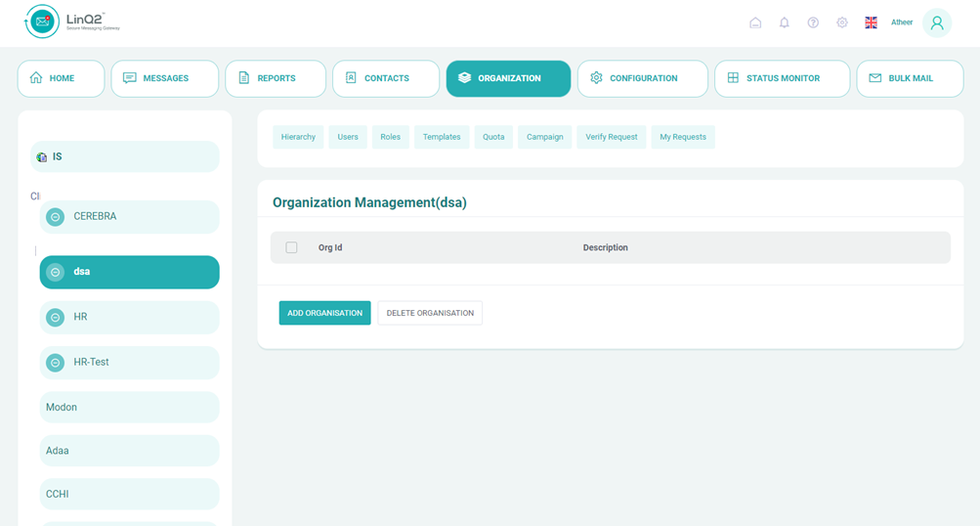The width and height of the screenshot is (980, 526).
Task: Open the MESSAGES tab
Action: tap(165, 78)
